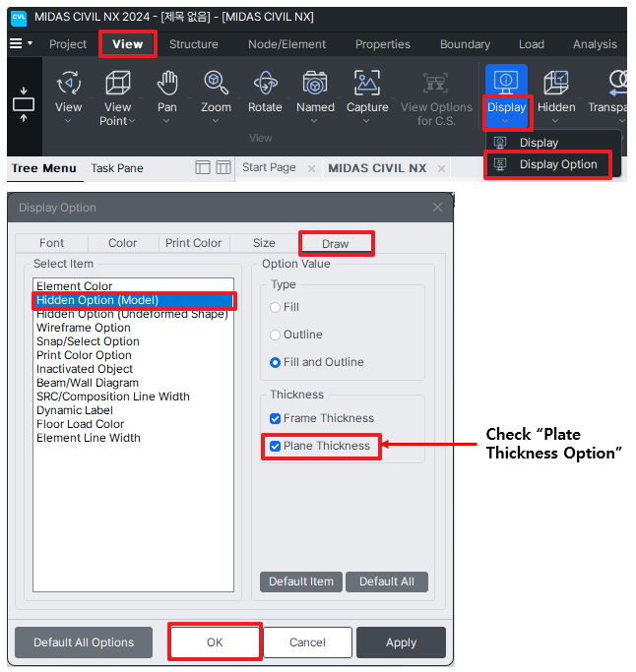This screenshot has width=636, height=672.
Task: Click the MIDAS CIVIL app logo icon
Action: pyautogui.click(x=19, y=18)
